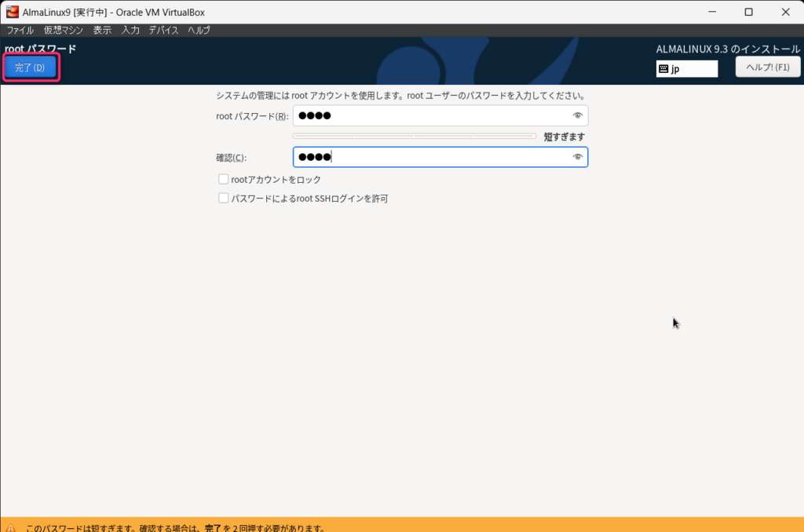Maximize the VirtualBox window

[x=748, y=12]
